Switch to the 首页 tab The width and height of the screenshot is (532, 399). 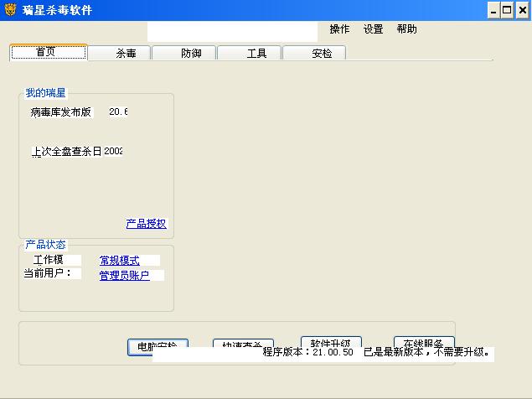pyautogui.click(x=49, y=52)
